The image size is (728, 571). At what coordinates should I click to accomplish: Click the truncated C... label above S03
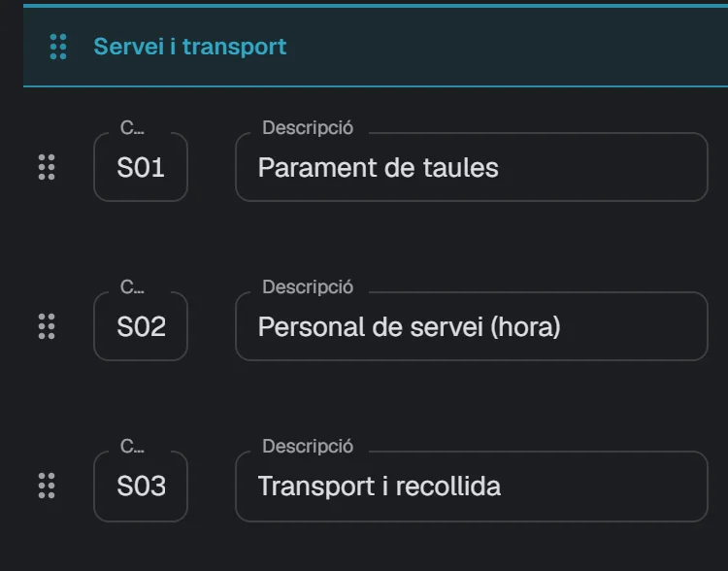click(x=132, y=447)
